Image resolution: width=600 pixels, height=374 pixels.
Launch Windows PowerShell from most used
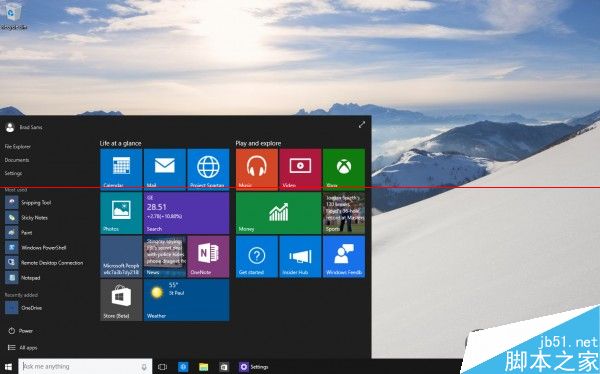point(36,248)
